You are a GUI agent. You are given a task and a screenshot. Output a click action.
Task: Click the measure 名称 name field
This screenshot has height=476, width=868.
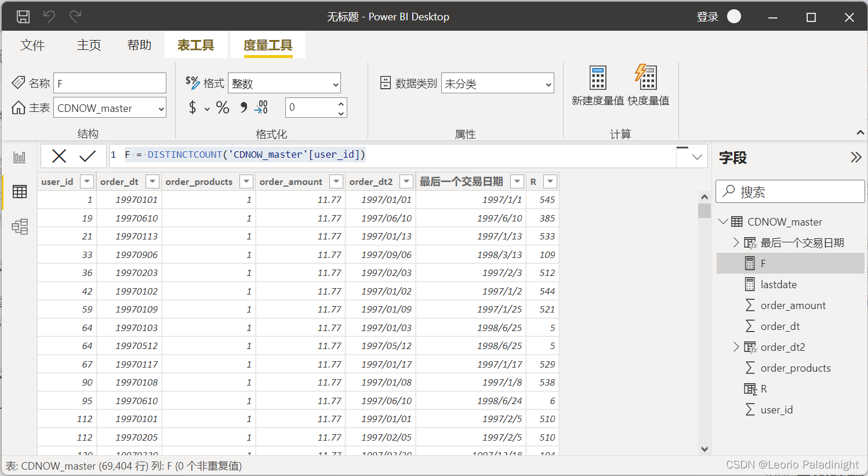[110, 83]
